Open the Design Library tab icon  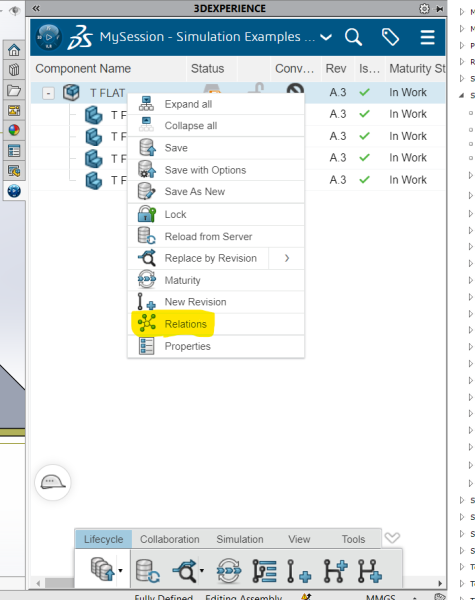tap(14, 70)
